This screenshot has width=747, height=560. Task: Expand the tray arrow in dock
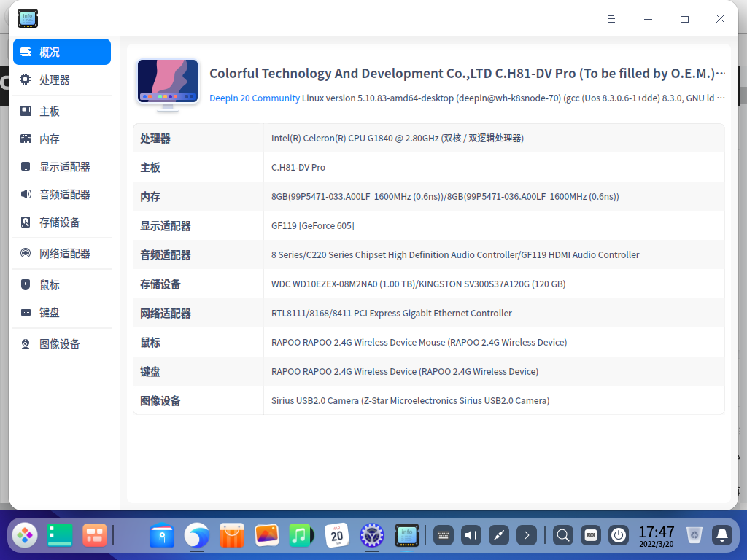coord(527,535)
